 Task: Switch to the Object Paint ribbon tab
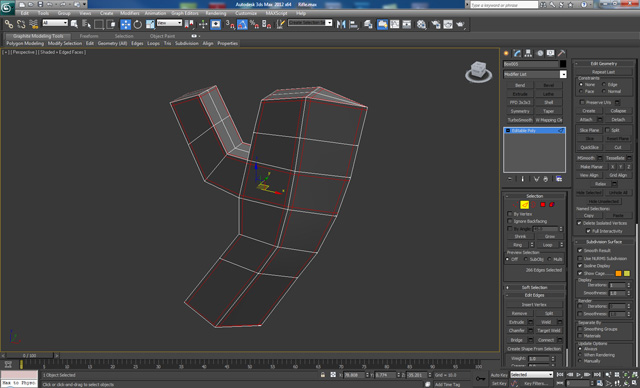[162, 36]
